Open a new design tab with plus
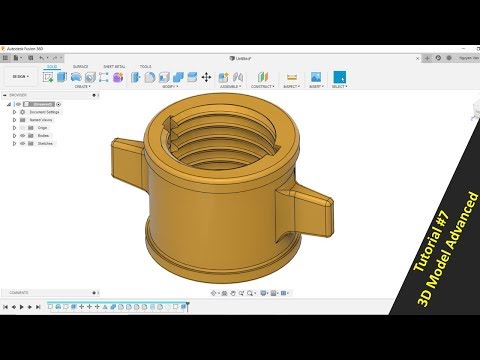 tap(427, 58)
